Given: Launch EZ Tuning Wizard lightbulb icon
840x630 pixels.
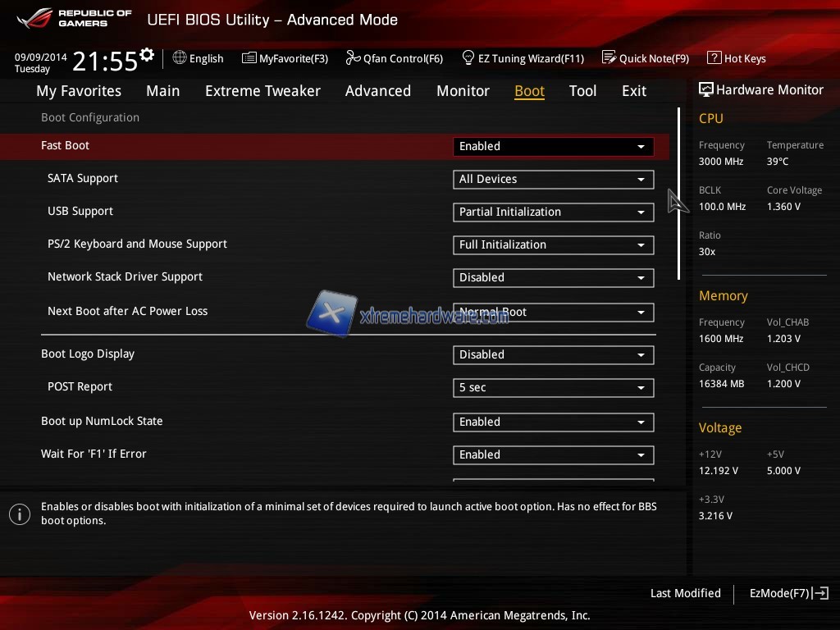Looking at the screenshot, I should [x=468, y=58].
